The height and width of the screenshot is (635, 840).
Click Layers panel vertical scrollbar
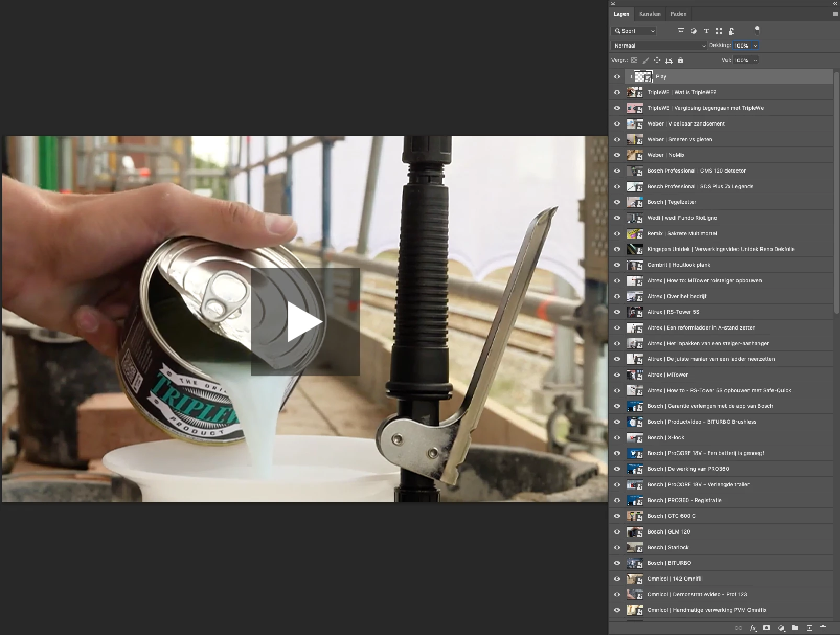836,194
